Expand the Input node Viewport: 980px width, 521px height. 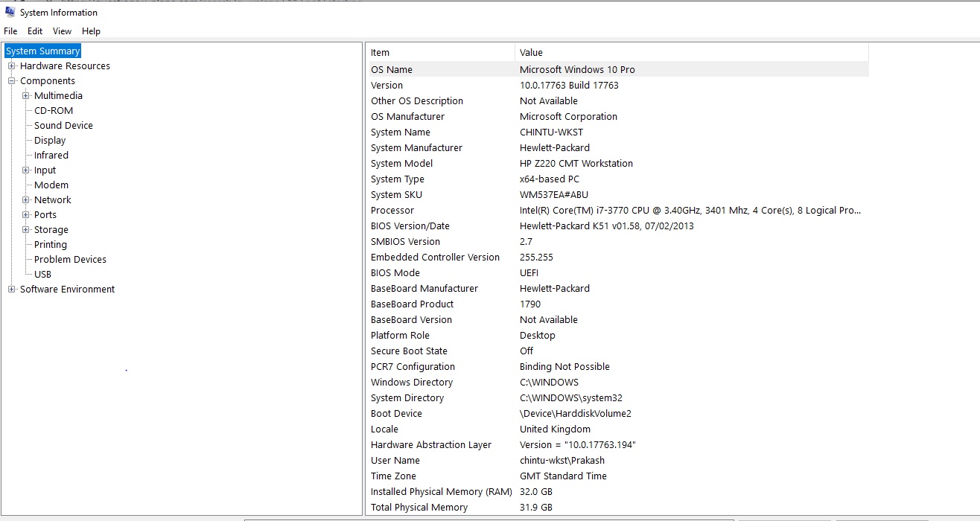[26, 170]
